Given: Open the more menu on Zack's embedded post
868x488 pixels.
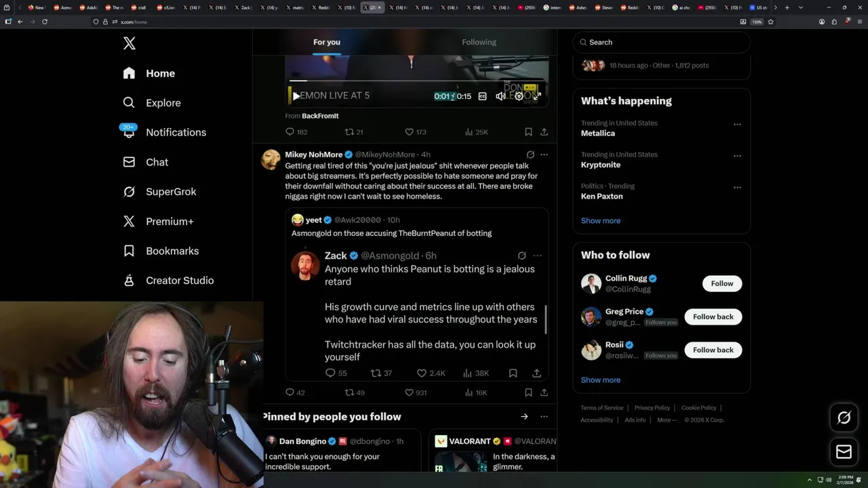Looking at the screenshot, I should click(x=537, y=256).
